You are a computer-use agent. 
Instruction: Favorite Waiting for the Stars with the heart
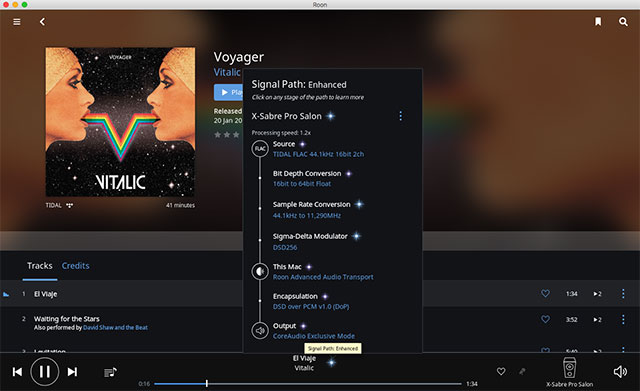click(545, 319)
